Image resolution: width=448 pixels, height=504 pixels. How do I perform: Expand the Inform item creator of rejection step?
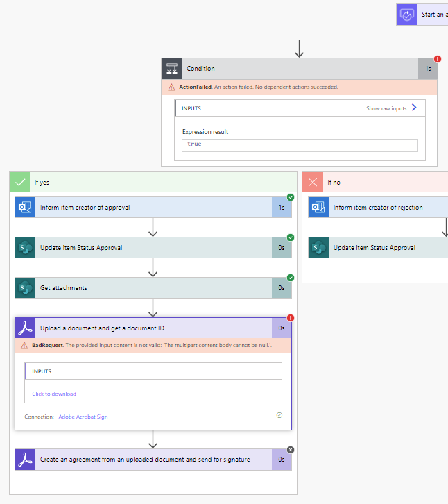(378, 208)
